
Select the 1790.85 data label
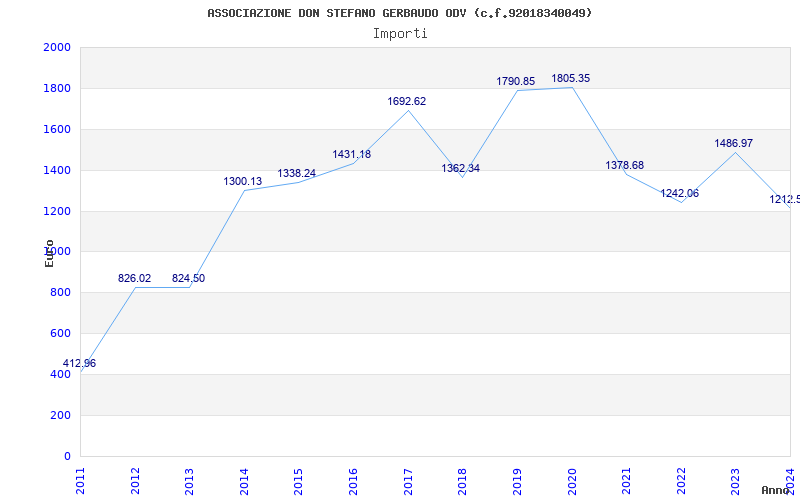tap(516, 81)
